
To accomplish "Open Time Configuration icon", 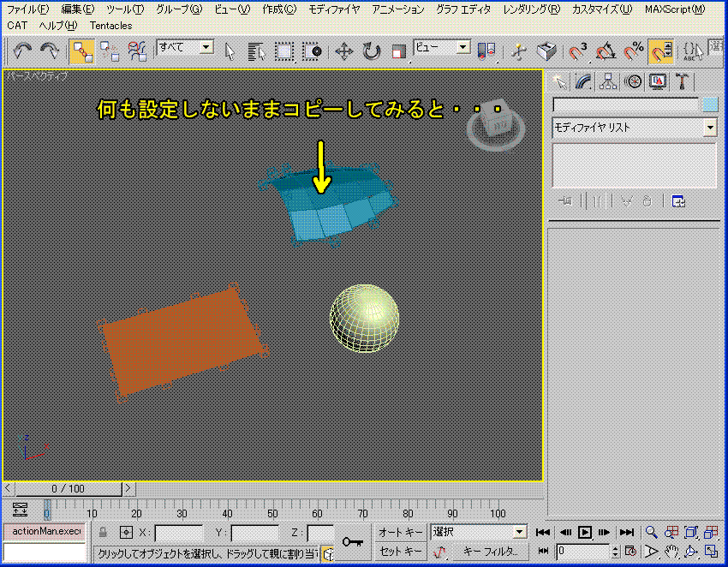I will (x=630, y=552).
